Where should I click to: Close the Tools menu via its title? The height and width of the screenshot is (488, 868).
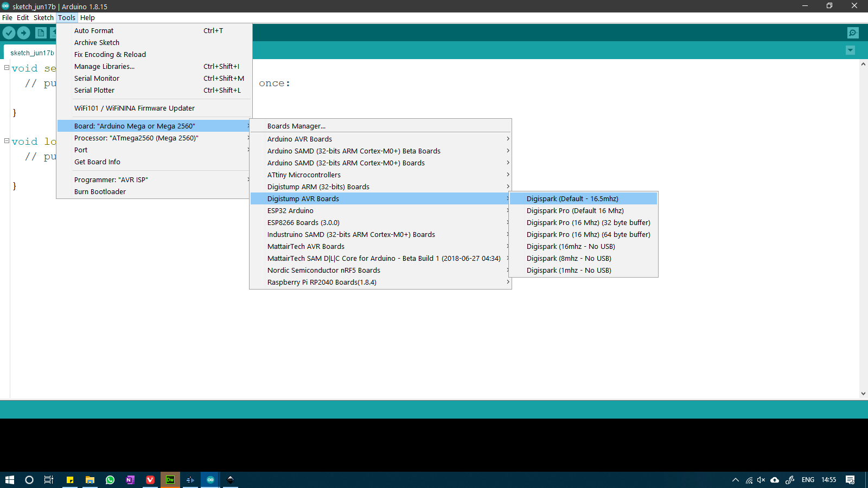coord(67,17)
